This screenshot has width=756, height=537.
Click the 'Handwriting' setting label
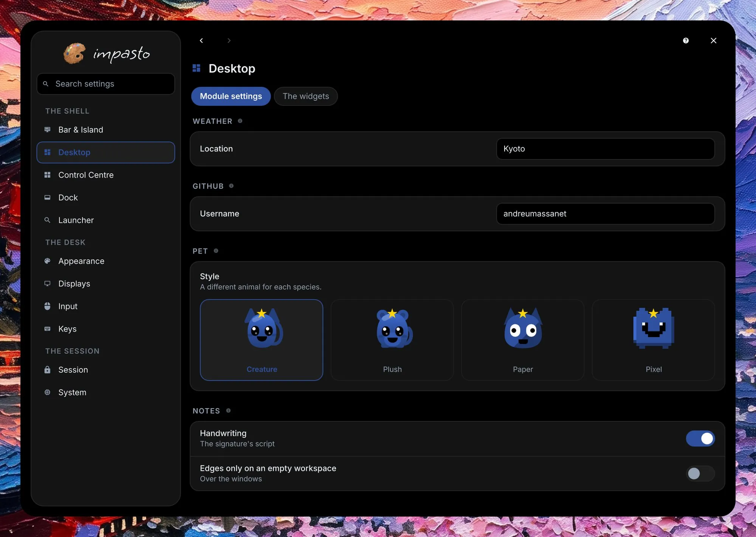pyautogui.click(x=223, y=433)
